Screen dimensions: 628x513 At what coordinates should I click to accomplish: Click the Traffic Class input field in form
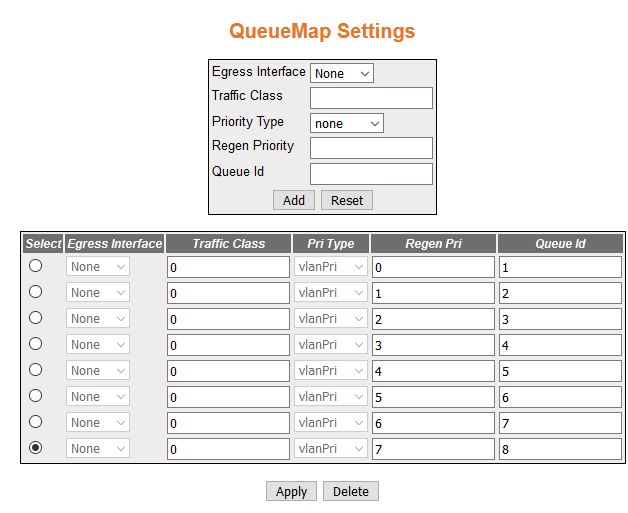(371, 98)
